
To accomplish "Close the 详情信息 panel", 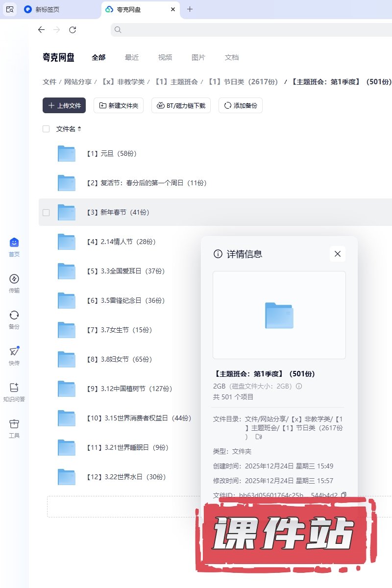I will click(x=337, y=254).
